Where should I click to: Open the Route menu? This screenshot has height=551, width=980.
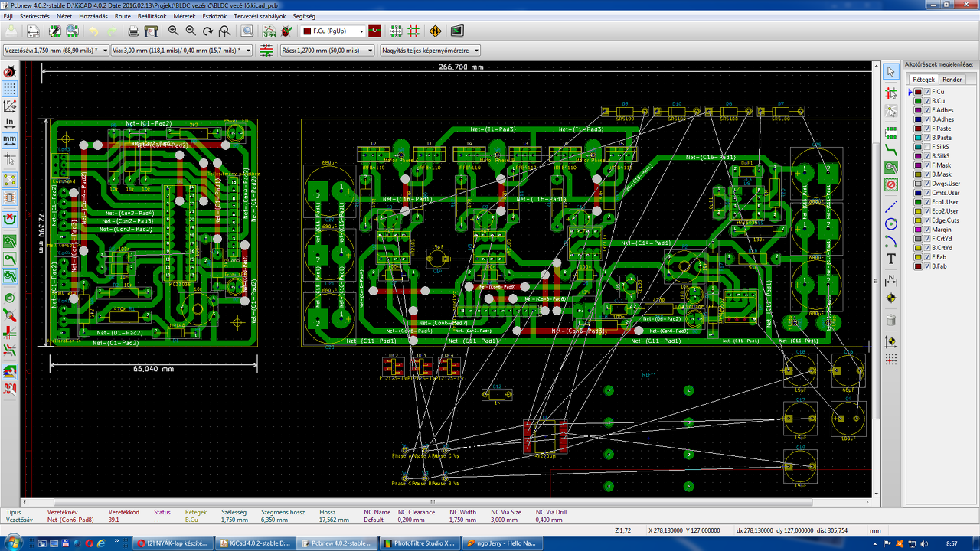[x=122, y=16]
